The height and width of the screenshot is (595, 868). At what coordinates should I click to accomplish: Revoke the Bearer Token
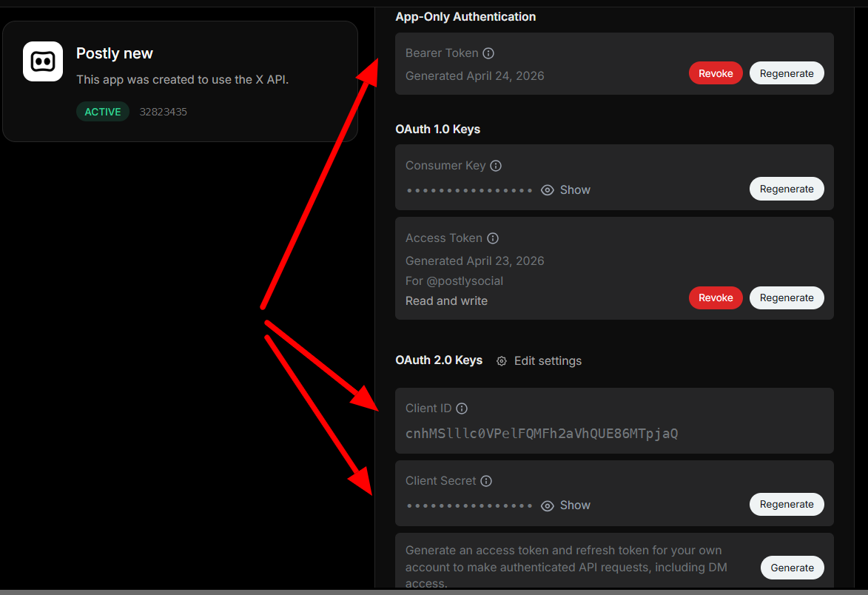point(715,73)
